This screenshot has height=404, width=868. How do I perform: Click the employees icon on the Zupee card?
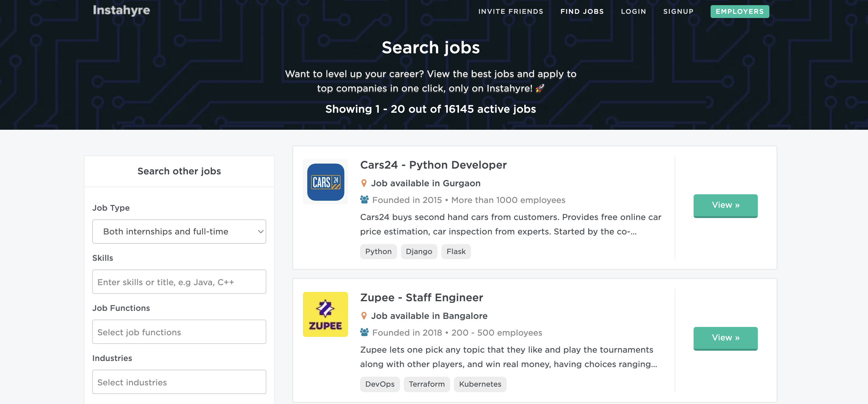[x=364, y=332]
